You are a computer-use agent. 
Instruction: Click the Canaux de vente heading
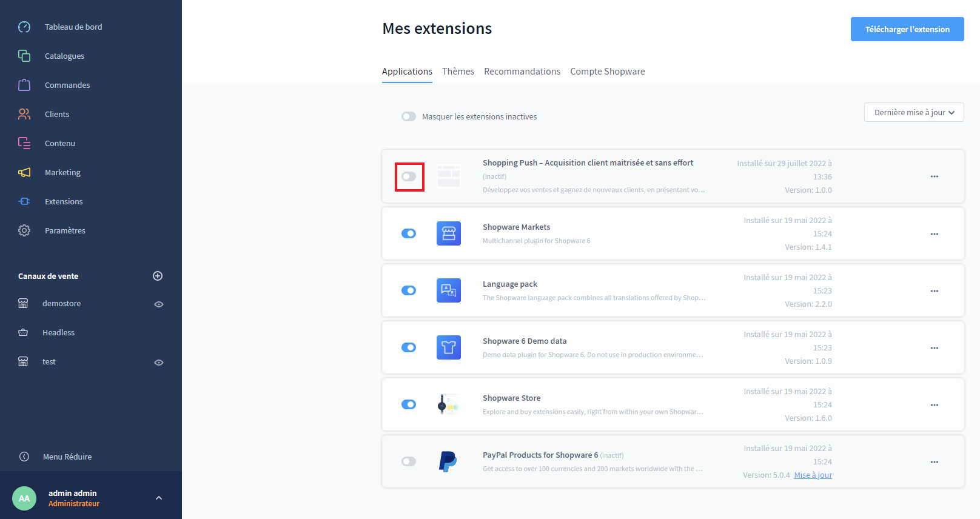49,276
